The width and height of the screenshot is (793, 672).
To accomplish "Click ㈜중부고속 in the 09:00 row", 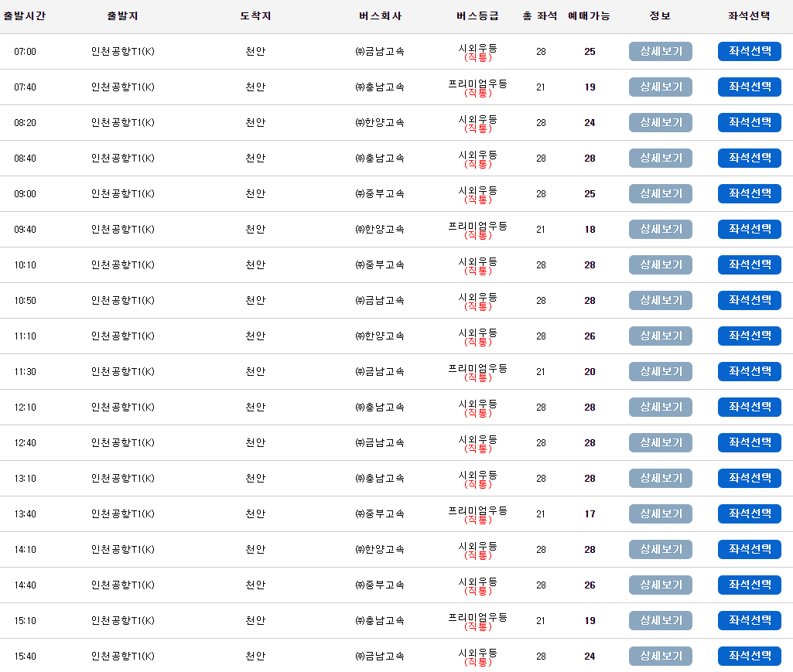I will click(x=380, y=193).
